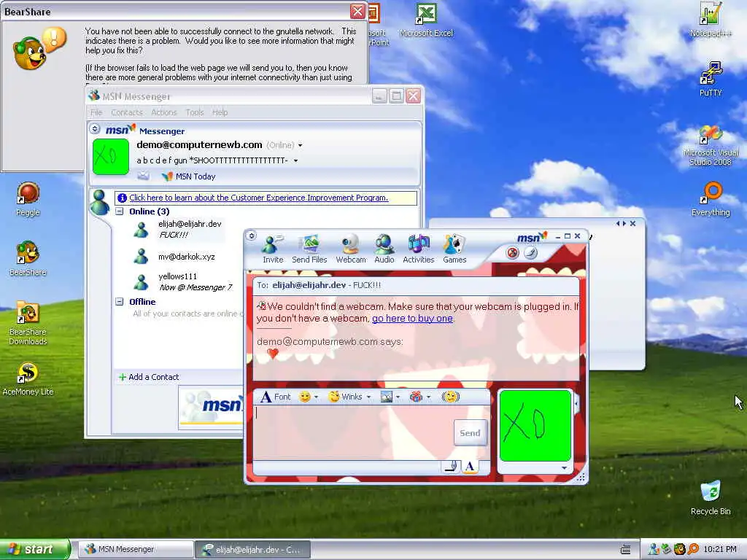Switch to handwriting input mode
Screen dimensions: 747x560
pyautogui.click(x=451, y=467)
